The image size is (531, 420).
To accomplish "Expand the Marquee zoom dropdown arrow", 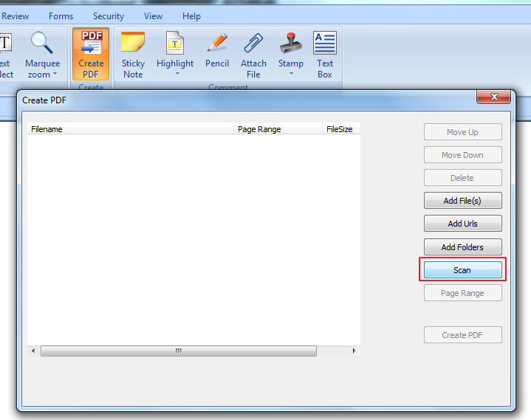I will click(x=55, y=75).
